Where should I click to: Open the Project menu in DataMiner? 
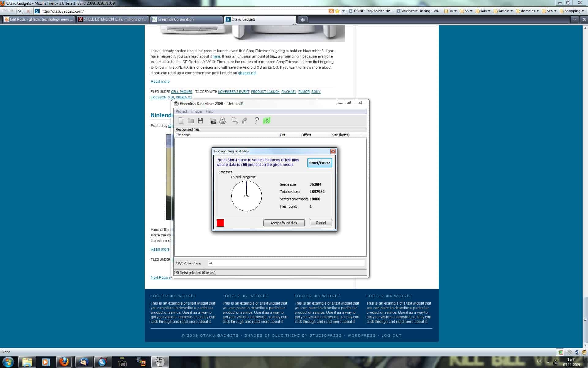coord(181,111)
